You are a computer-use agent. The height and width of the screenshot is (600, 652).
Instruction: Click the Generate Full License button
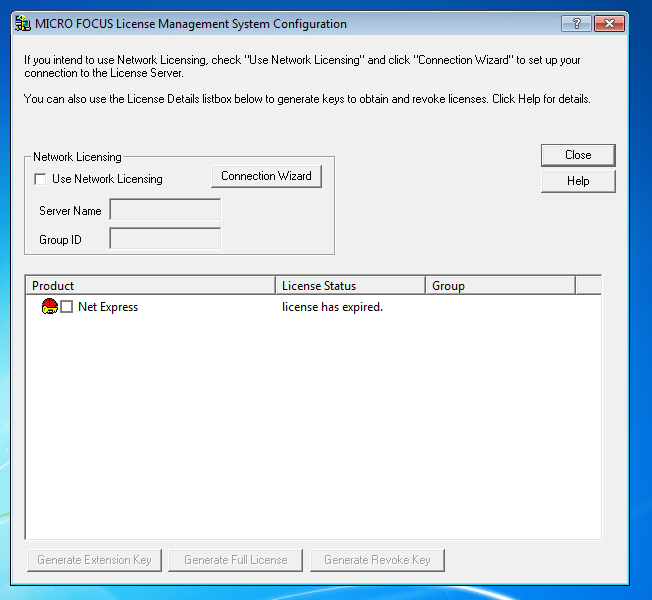[x=235, y=560]
